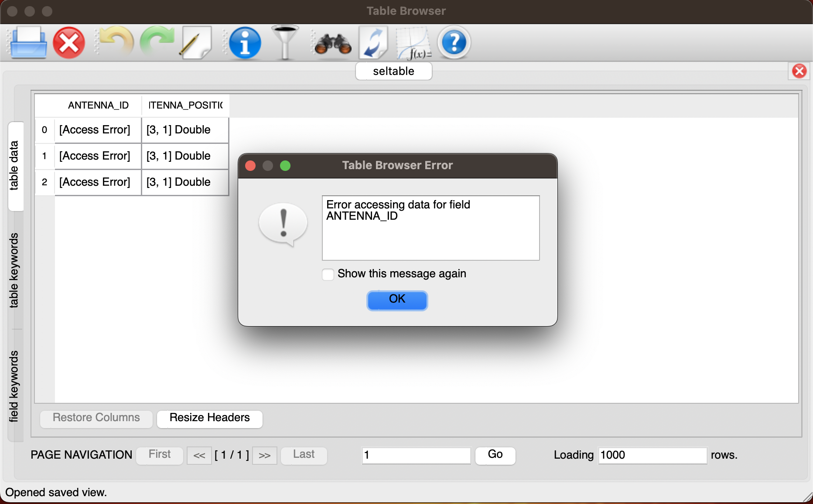Open table information with the info icon
Viewport: 813px width, 504px height.
pyautogui.click(x=245, y=42)
